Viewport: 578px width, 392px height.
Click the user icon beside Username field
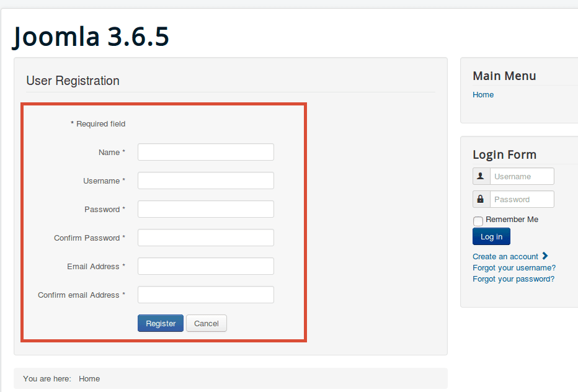(481, 176)
